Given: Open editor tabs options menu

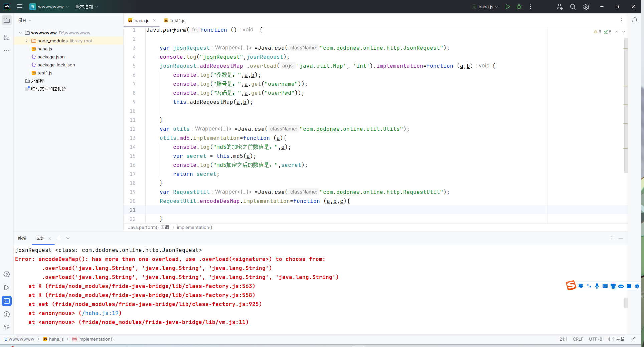Looking at the screenshot, I should coord(621,20).
